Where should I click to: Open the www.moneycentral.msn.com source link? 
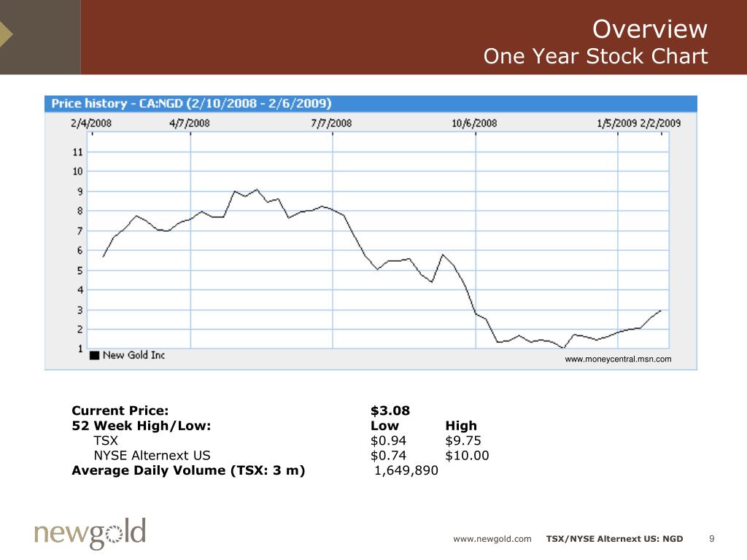(618, 359)
